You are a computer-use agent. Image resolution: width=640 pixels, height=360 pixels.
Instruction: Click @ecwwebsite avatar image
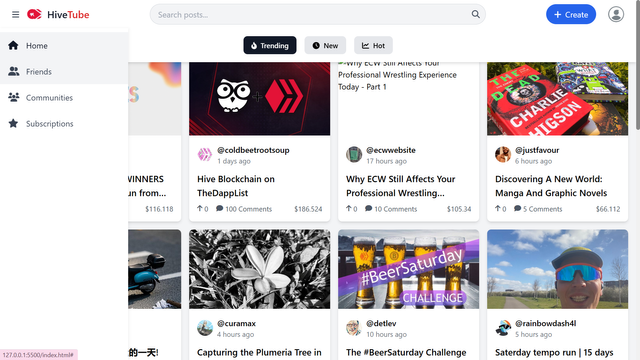pyautogui.click(x=354, y=155)
